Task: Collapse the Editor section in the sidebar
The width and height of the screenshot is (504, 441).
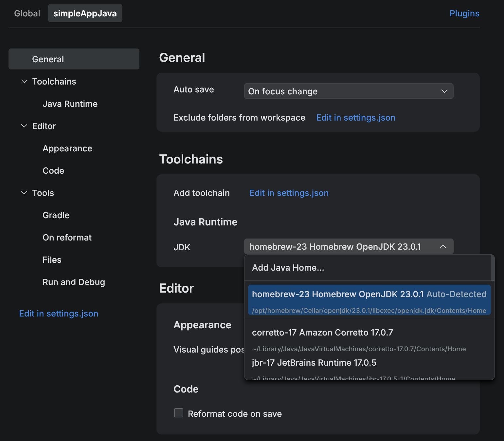Action: [24, 126]
